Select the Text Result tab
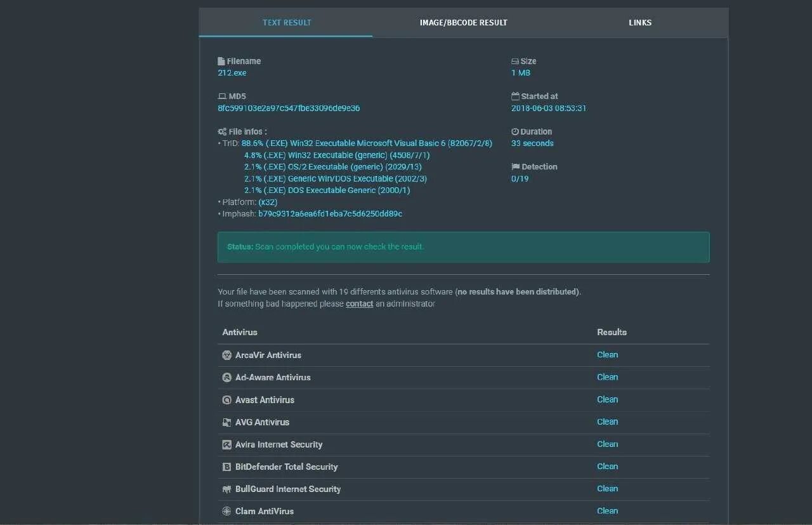 point(287,23)
